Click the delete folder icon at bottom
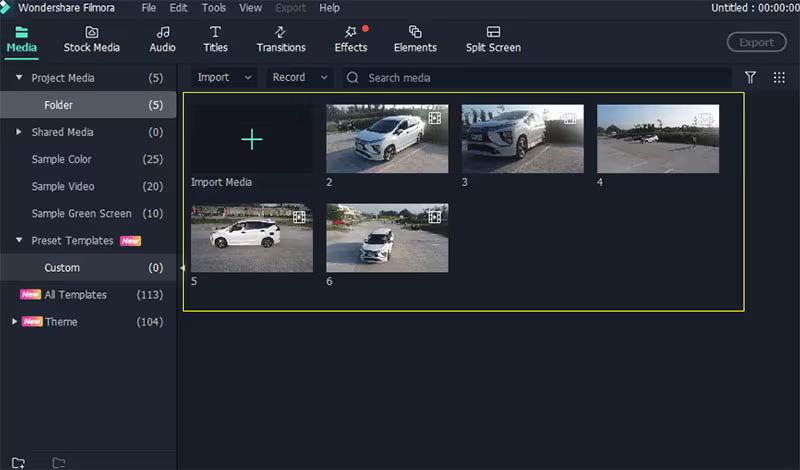 tap(59, 463)
